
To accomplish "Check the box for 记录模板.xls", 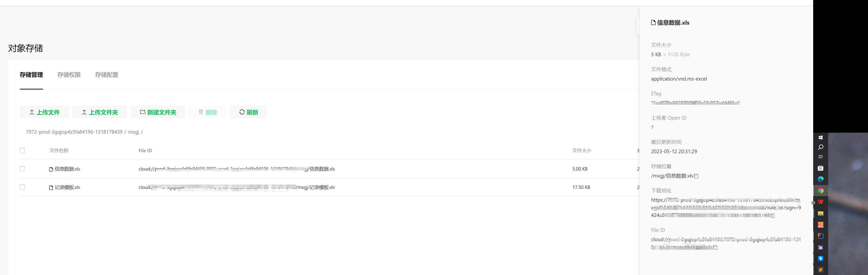I will [x=22, y=187].
